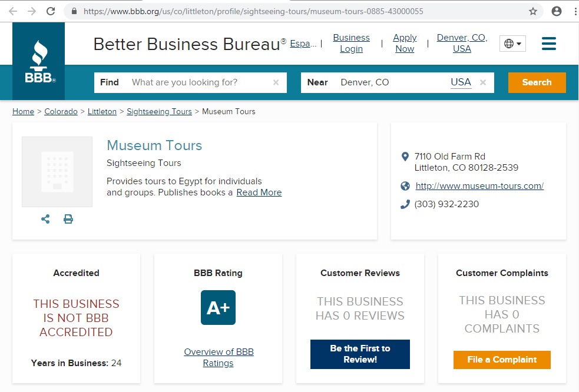Image resolution: width=579 pixels, height=392 pixels.
Task: Open the globe language dropdown
Action: [512, 44]
